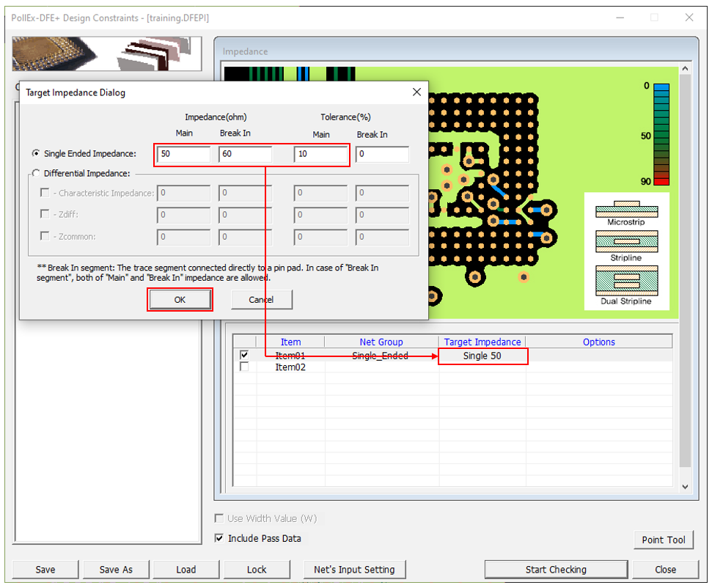This screenshot has width=712, height=588.
Task: Click Cancel in the Target Impedance Dialog
Action: 262,299
